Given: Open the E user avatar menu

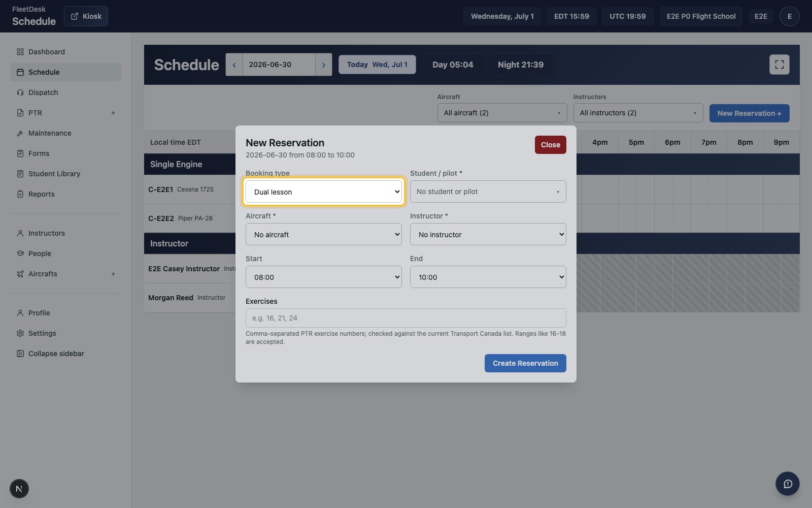Looking at the screenshot, I should pyautogui.click(x=789, y=16).
